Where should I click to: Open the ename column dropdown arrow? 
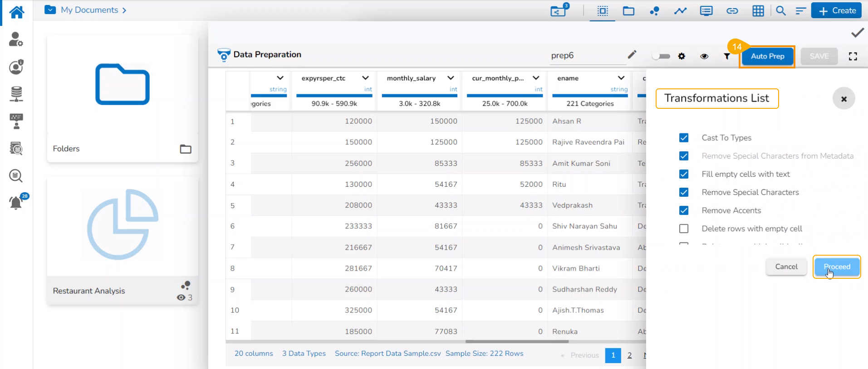[x=621, y=78]
